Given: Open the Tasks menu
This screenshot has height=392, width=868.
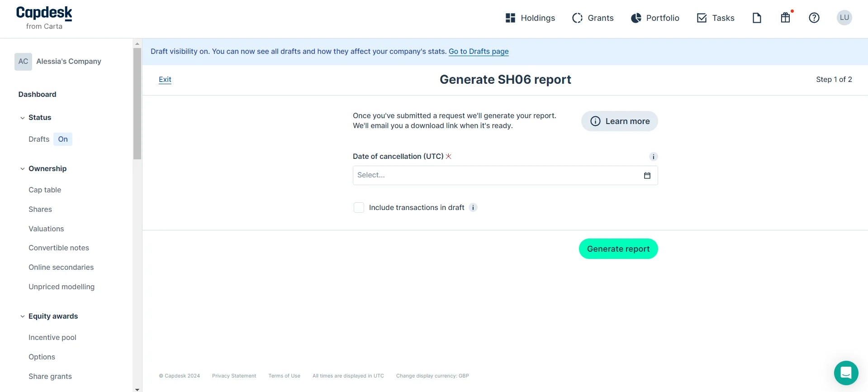Looking at the screenshot, I should point(716,18).
